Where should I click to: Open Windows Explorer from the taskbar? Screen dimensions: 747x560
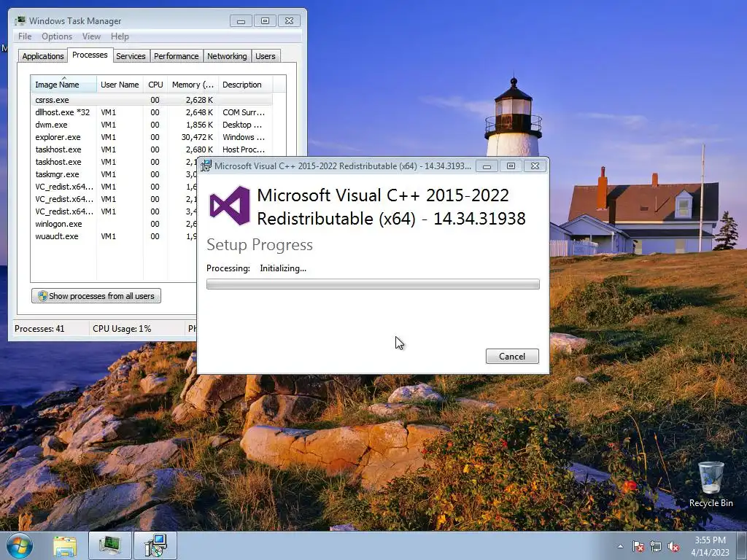65,545
